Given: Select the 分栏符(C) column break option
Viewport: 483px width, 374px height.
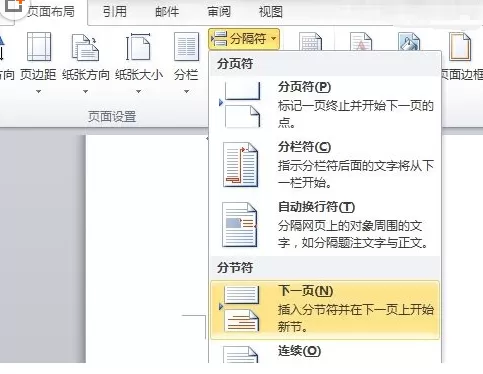Looking at the screenshot, I should 325,165.
